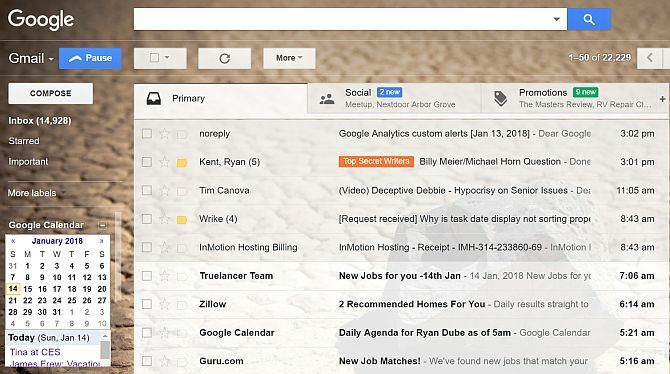670x374 pixels.
Task: Select January 14 in the mini calendar
Action: pyautogui.click(x=13, y=289)
